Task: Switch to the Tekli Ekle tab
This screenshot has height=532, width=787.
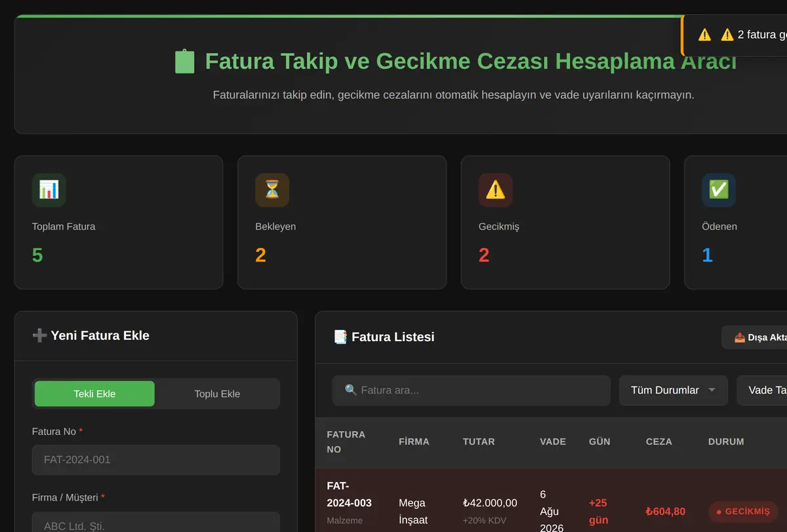Action: pos(94,394)
